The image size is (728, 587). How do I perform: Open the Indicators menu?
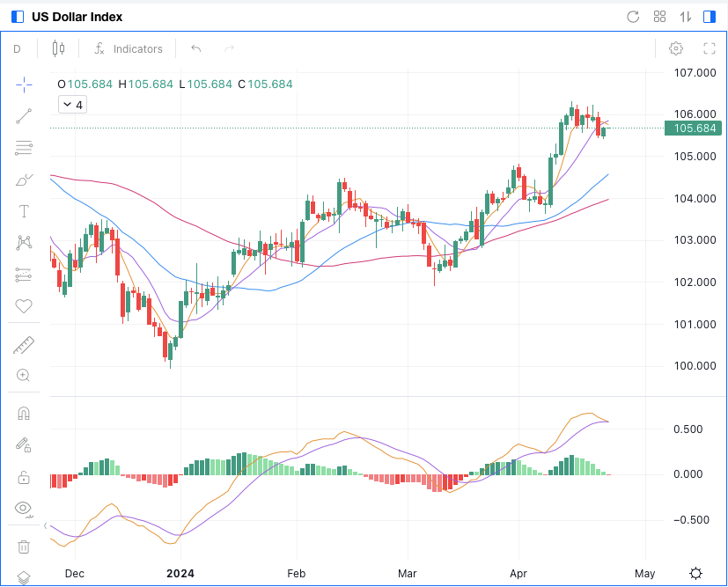click(129, 49)
